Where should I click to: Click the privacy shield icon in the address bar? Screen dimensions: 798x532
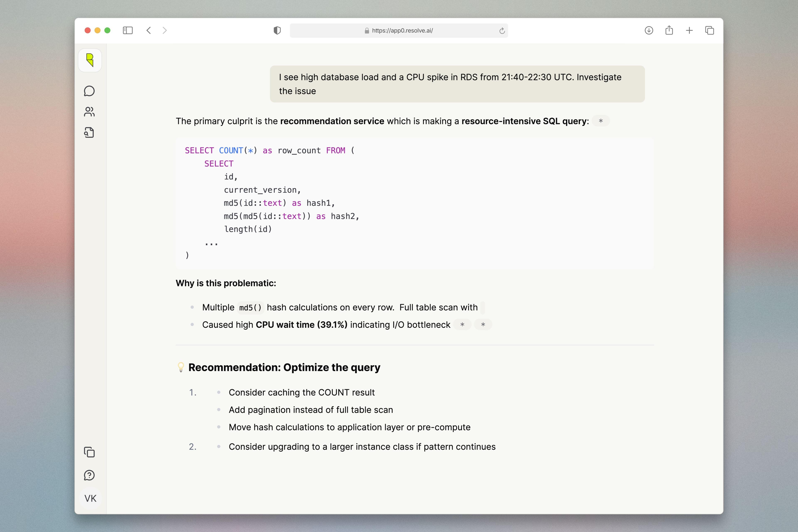[x=277, y=31]
